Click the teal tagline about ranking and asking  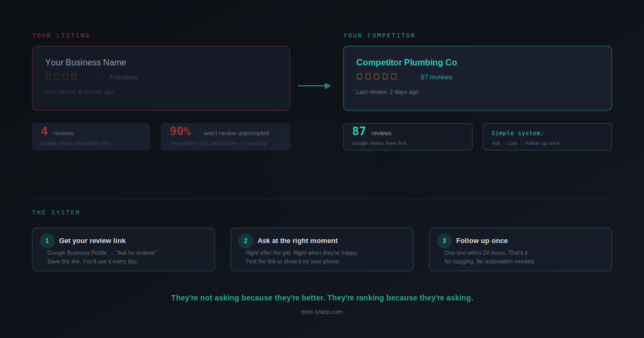click(x=322, y=298)
